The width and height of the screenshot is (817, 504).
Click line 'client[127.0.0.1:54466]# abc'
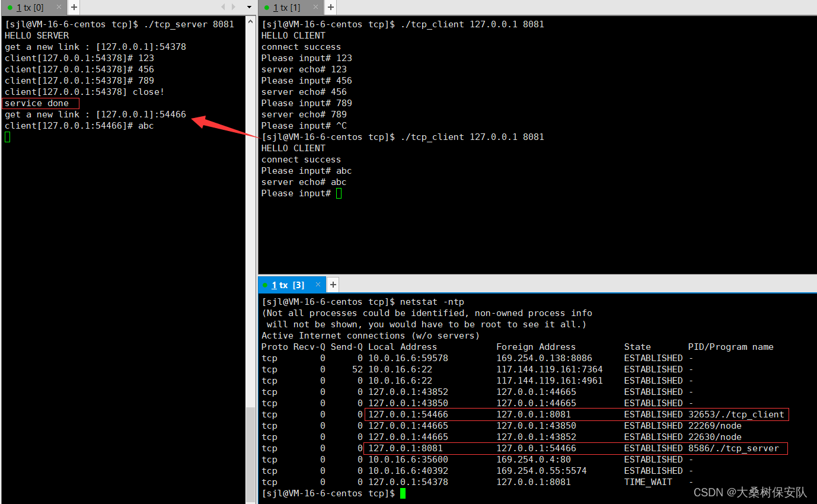(x=79, y=126)
